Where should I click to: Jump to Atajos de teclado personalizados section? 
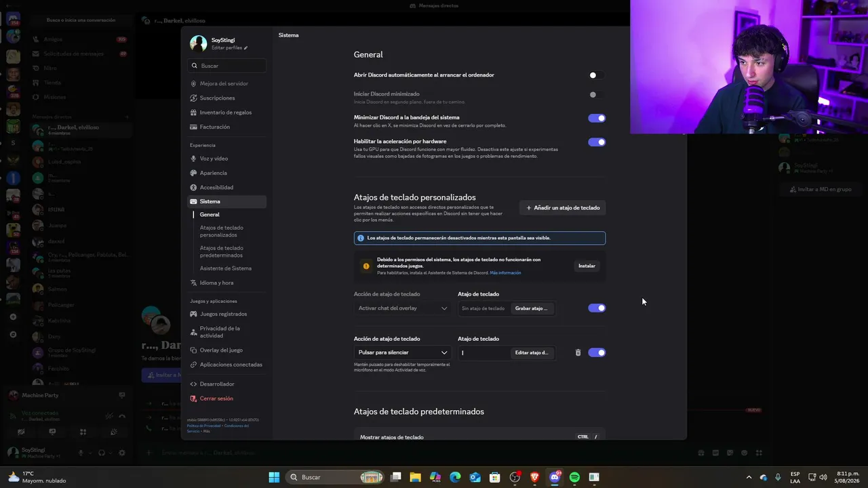pyautogui.click(x=222, y=231)
